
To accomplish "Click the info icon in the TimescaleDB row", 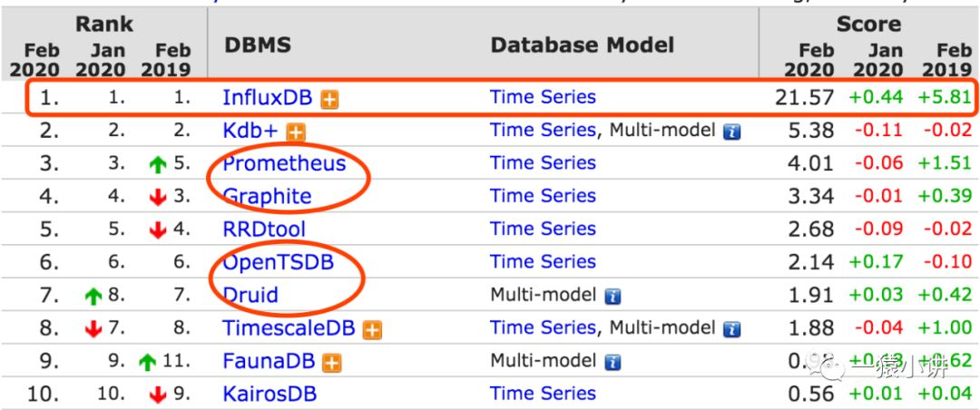I will 731,330.
